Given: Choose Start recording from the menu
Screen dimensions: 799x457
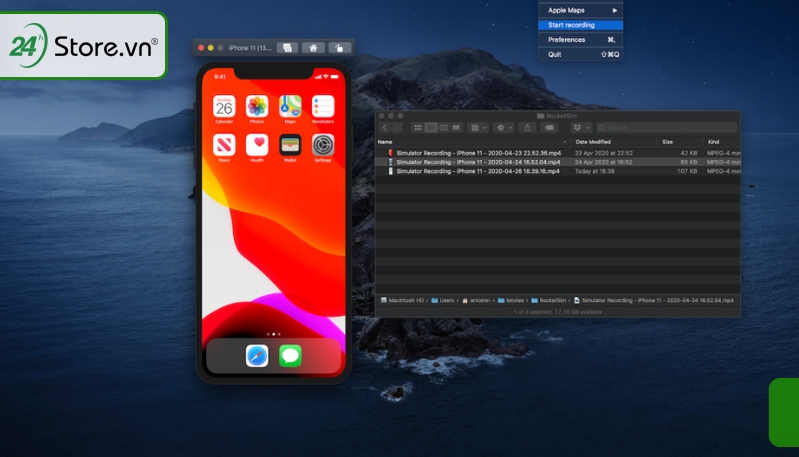Looking at the screenshot, I should 580,25.
